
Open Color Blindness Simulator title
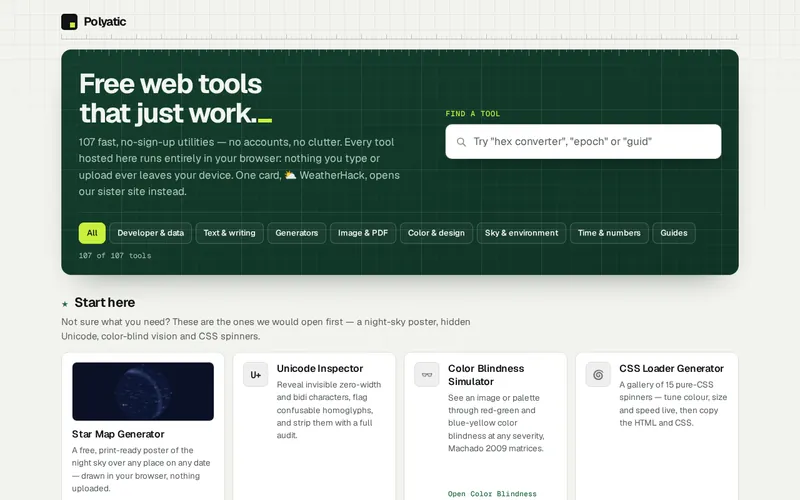click(486, 375)
